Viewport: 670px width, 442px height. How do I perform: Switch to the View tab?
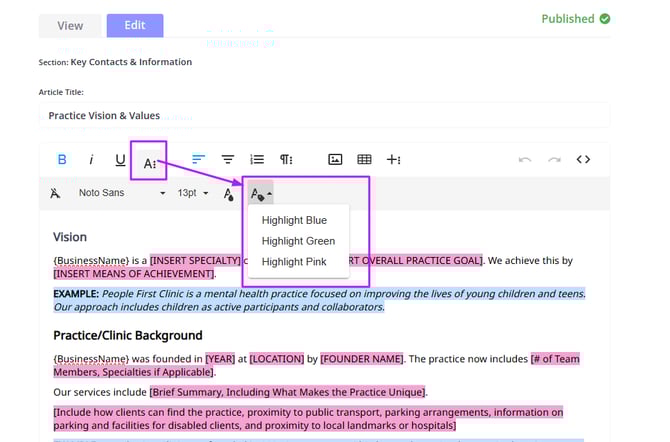tap(70, 26)
